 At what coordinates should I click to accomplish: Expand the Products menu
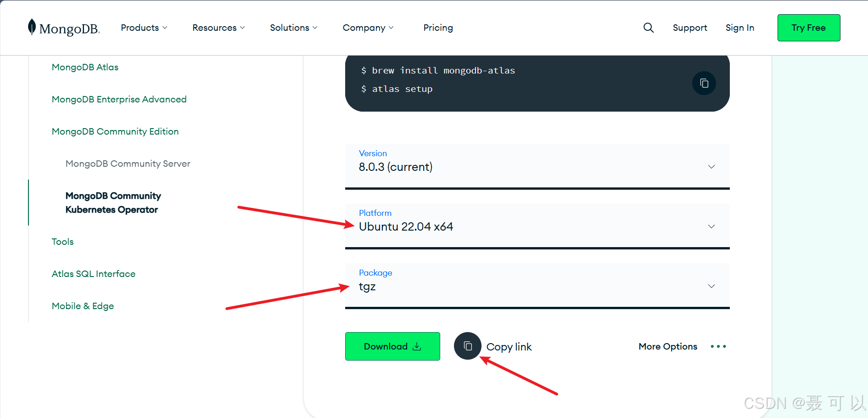coord(144,28)
